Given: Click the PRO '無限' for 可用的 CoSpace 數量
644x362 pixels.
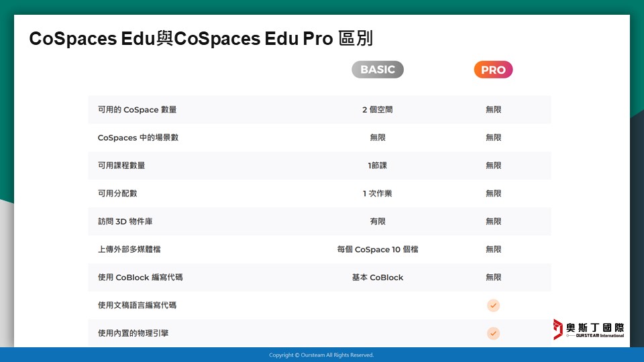Looking at the screenshot, I should (493, 109).
